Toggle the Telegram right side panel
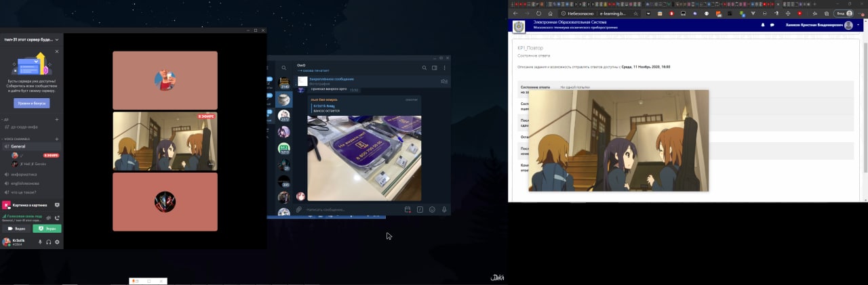The width and height of the screenshot is (868, 285). (x=434, y=68)
